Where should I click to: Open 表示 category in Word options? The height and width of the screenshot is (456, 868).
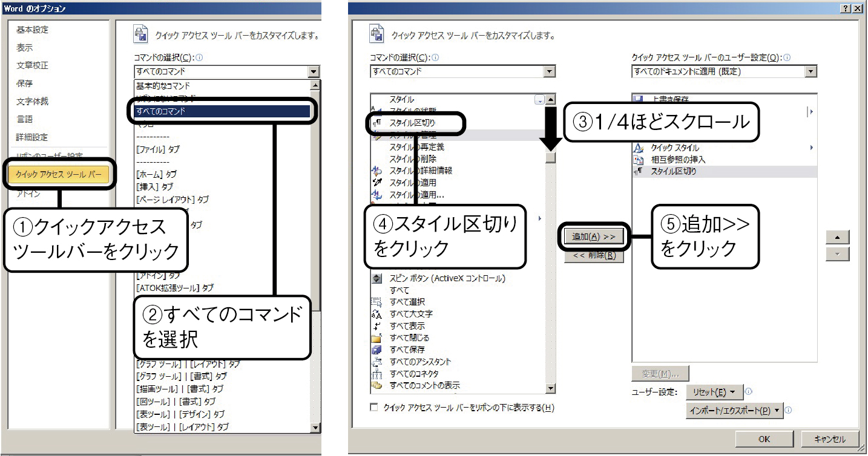pos(25,48)
